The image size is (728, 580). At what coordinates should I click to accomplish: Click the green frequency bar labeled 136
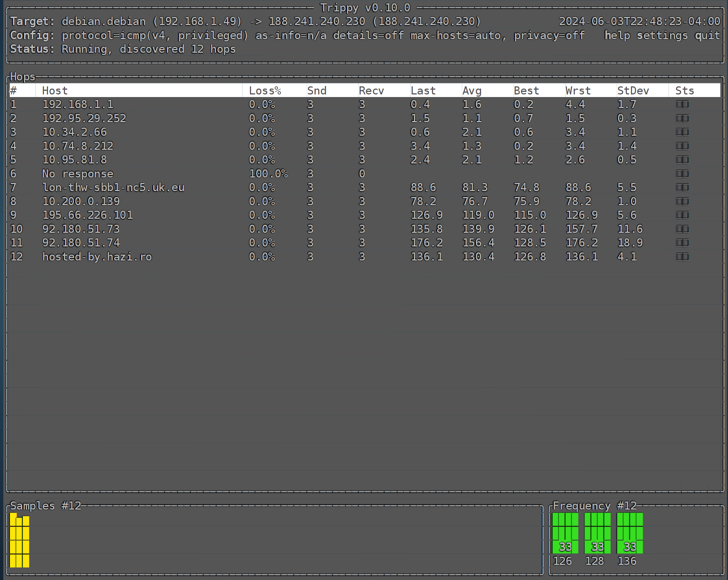click(x=629, y=533)
